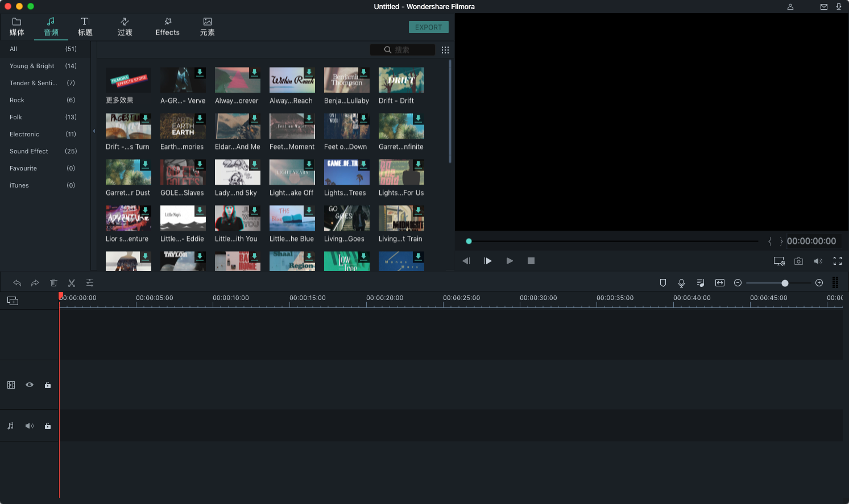Image resolution: width=849 pixels, height=504 pixels.
Task: Download the Earth...mories track
Action: pyautogui.click(x=200, y=118)
